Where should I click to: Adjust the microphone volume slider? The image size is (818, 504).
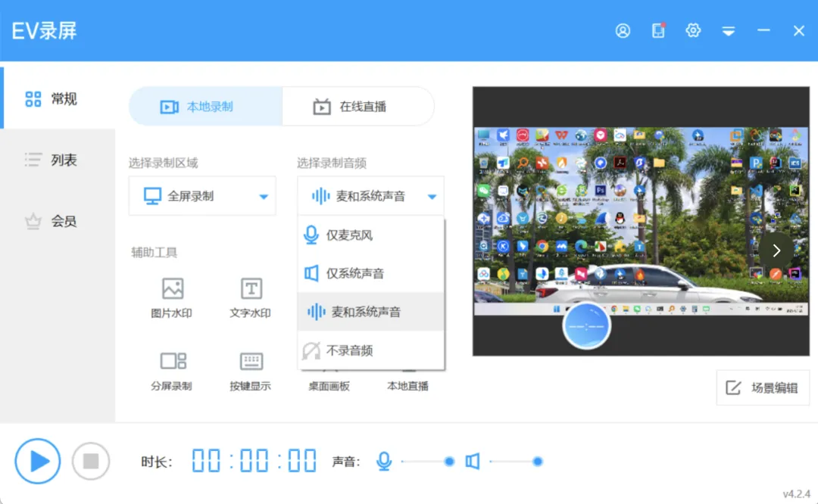click(x=428, y=462)
